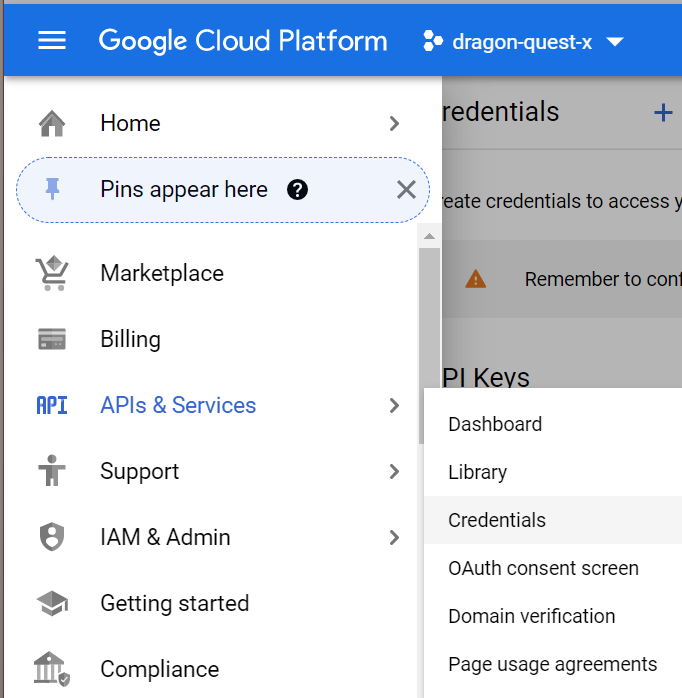682x698 pixels.
Task: Click the side menu scrollbar up arrow
Action: pos(429,236)
